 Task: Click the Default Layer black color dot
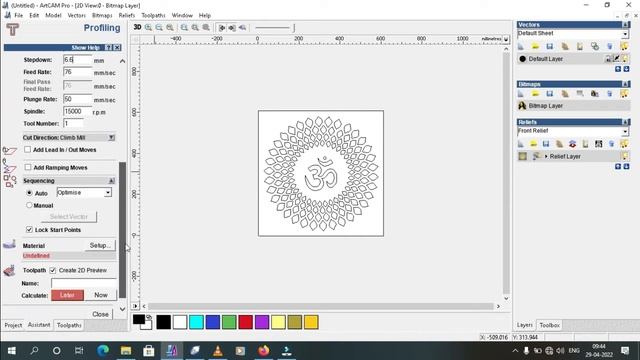[x=522, y=59]
